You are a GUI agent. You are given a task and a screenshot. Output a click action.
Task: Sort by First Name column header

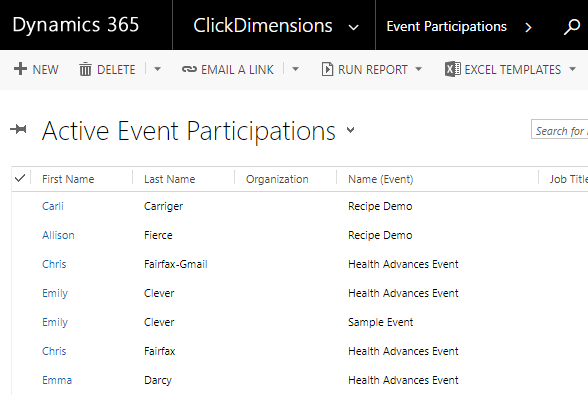[68, 179]
